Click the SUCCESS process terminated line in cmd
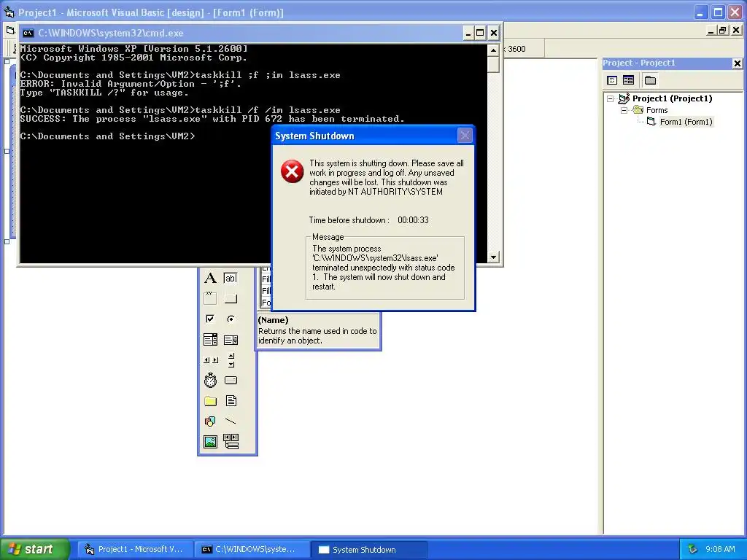Image resolution: width=747 pixels, height=560 pixels. click(212, 119)
